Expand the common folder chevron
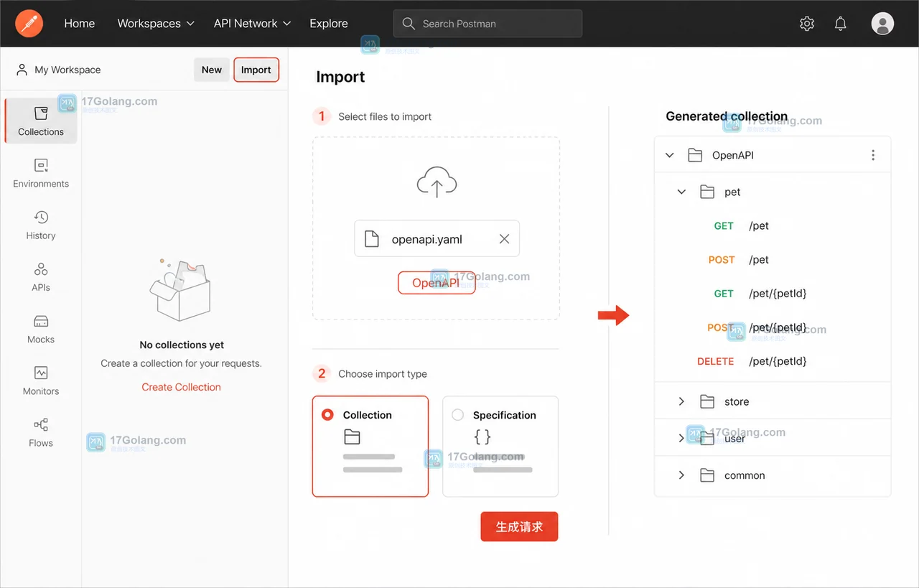The width and height of the screenshot is (919, 588). tap(681, 475)
